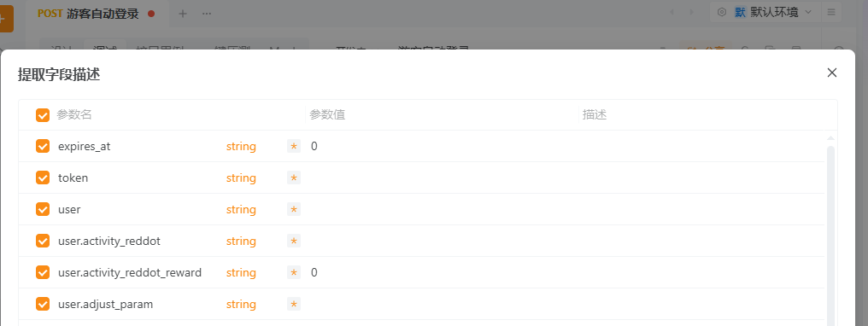868x326 pixels.
Task: Open the more tabs ellipsis menu
Action: [207, 14]
